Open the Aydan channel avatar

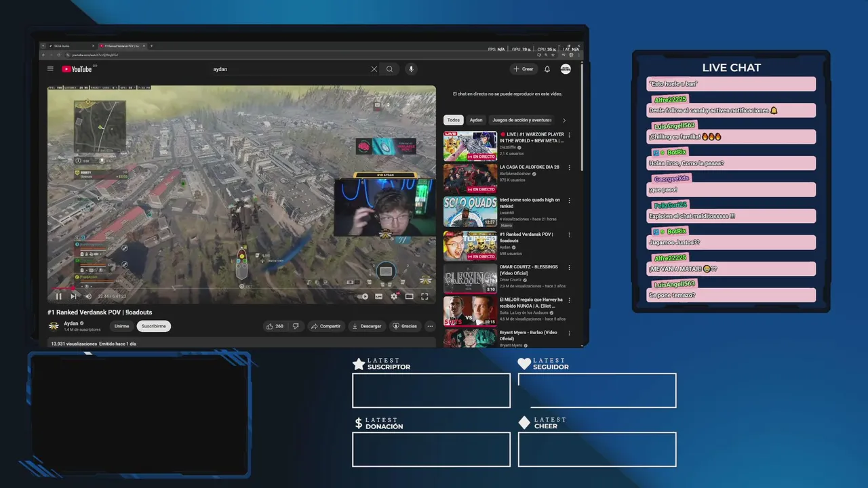(54, 326)
